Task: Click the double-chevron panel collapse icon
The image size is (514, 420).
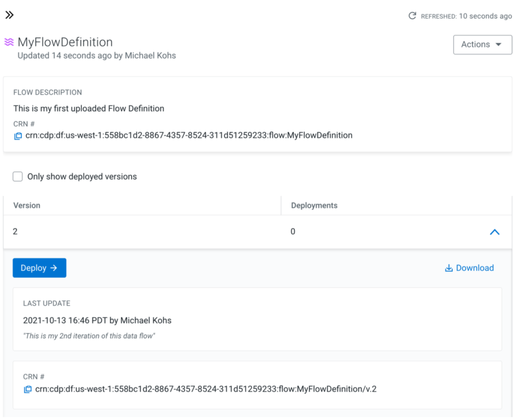Action: [x=9, y=14]
